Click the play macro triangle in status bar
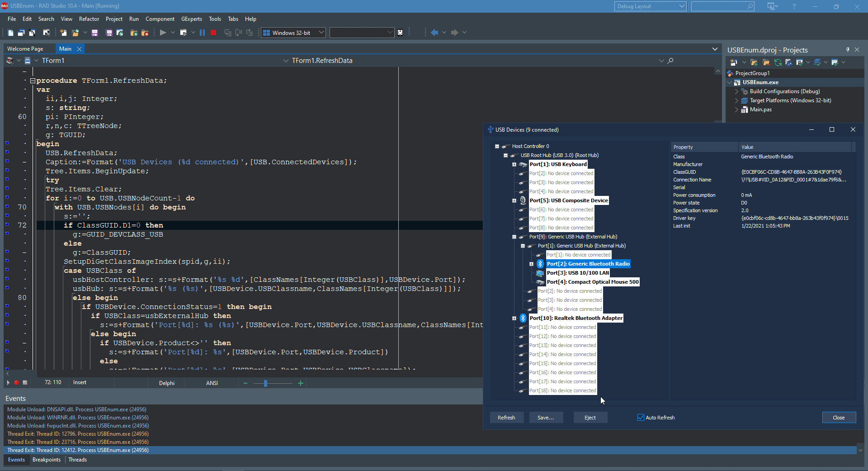Screen dimensions: 868x471 [8, 383]
